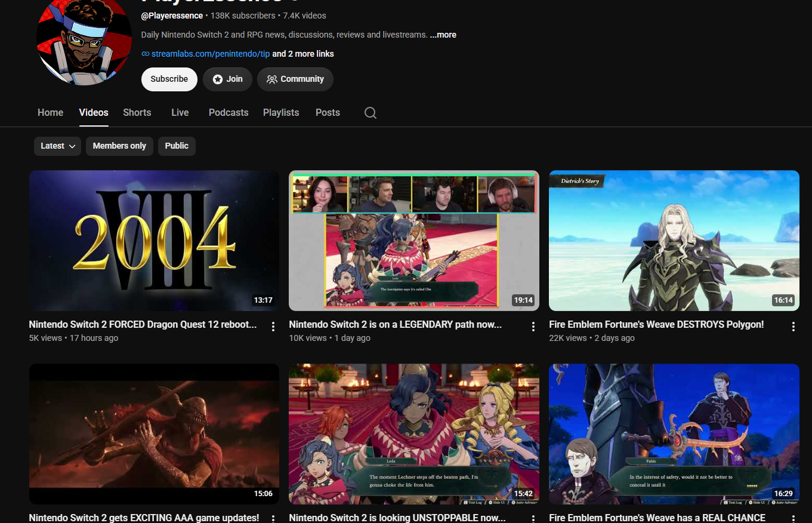812x523 pixels.
Task: Click the "138K subscribers" count
Action: tap(243, 16)
